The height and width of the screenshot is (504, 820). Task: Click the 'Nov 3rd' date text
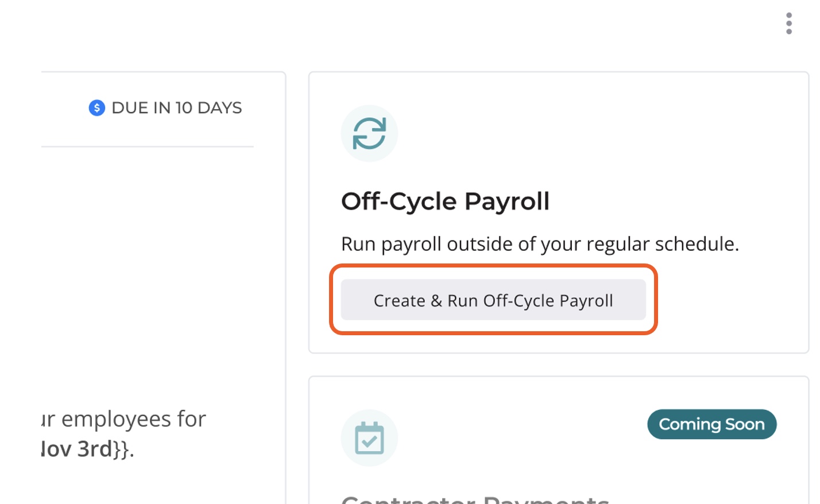pyautogui.click(x=78, y=449)
